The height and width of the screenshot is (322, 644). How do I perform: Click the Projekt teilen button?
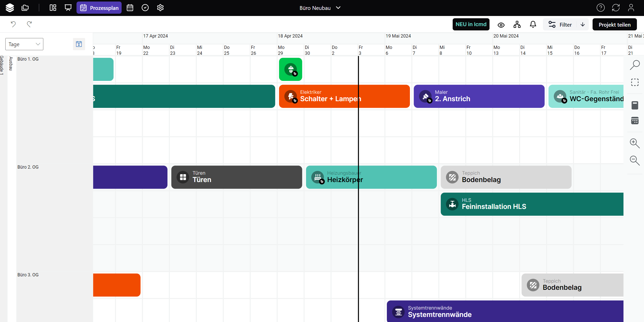point(614,25)
